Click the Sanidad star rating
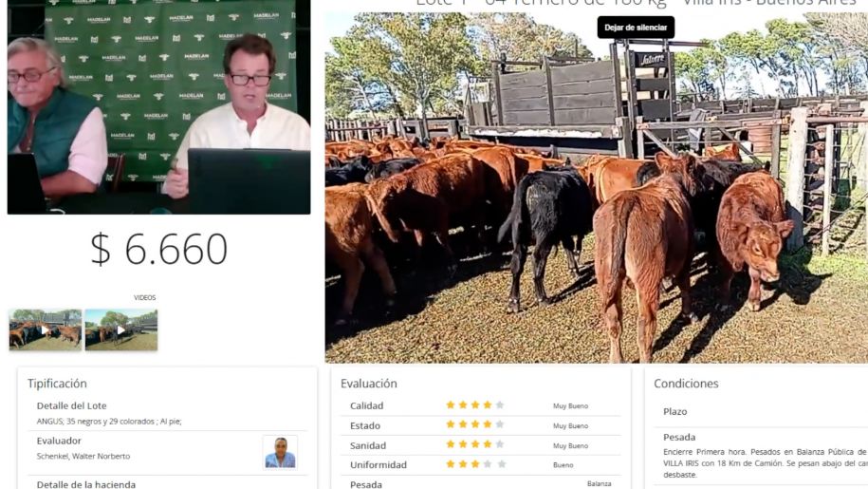Screen dimensions: 868x489 tap(475, 444)
